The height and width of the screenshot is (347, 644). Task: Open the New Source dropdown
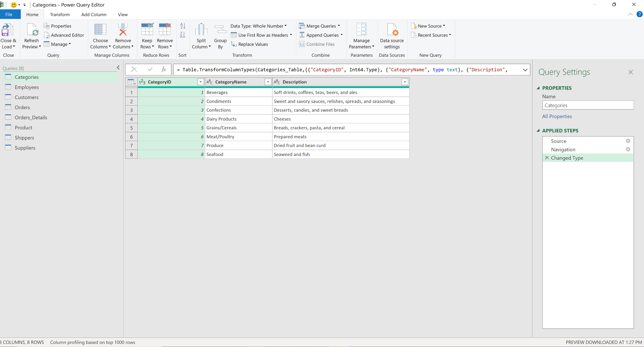coord(428,26)
